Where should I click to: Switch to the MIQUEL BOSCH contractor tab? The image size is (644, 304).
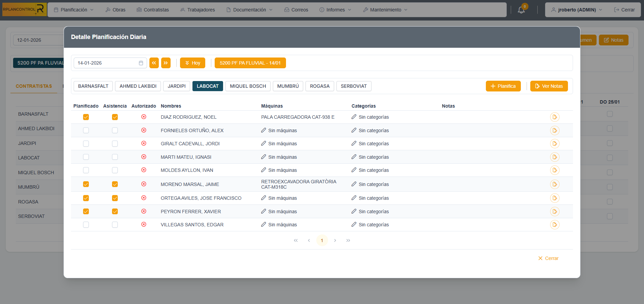coord(248,86)
